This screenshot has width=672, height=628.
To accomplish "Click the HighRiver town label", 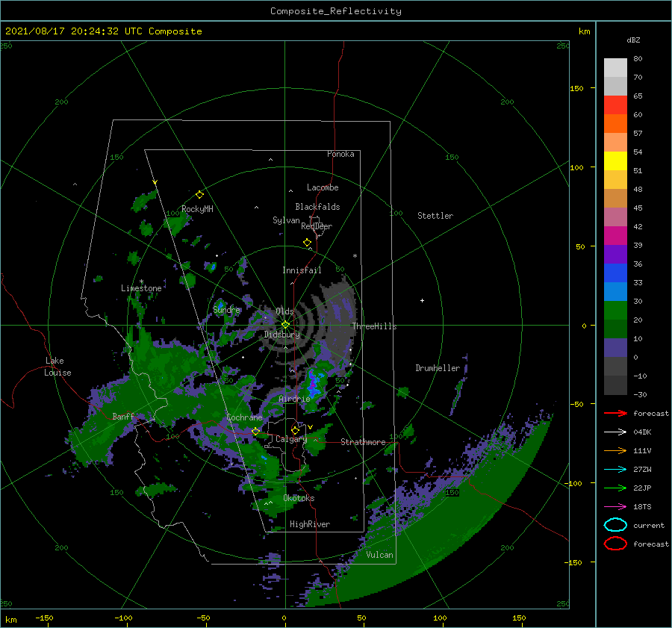I will pos(310,524).
